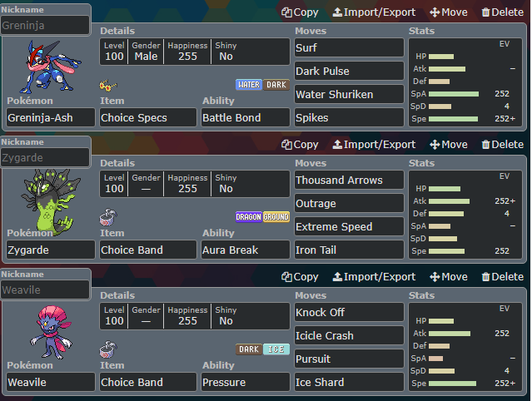Click the GROUND type badge
The width and height of the screenshot is (532, 401).
[276, 217]
